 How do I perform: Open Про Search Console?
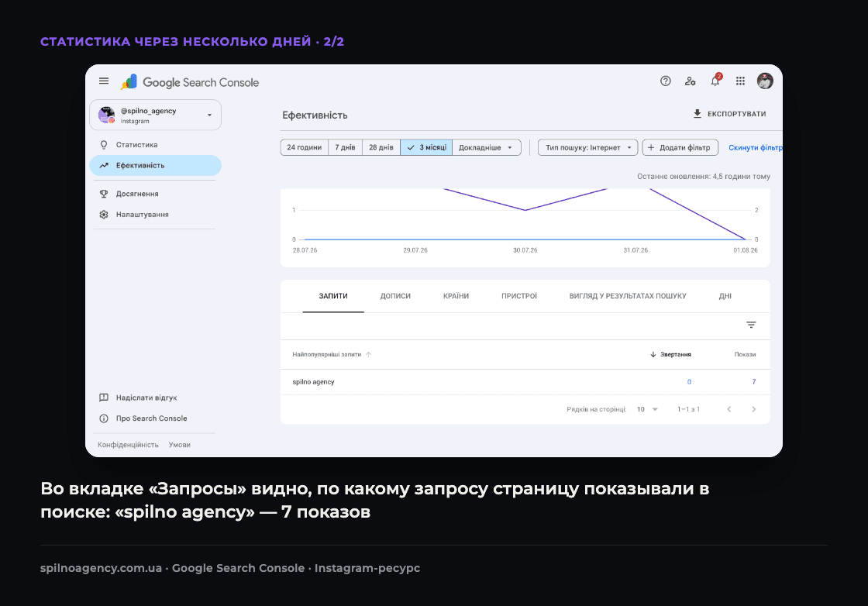click(155, 418)
